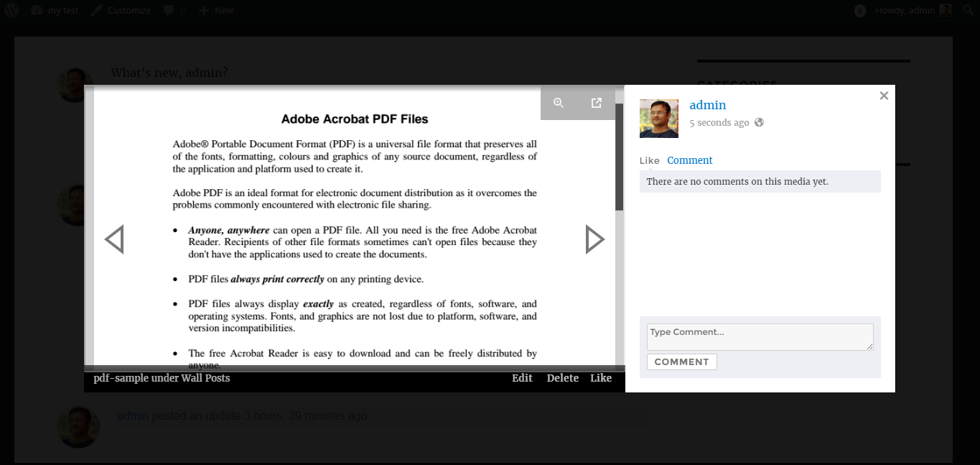The height and width of the screenshot is (465, 980).
Task: Focus the Type Comment text field
Action: click(760, 337)
